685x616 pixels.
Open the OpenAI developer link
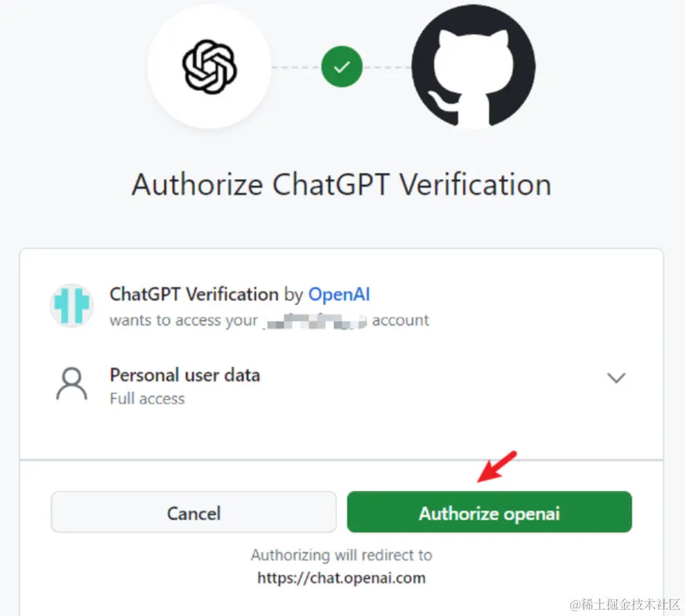click(339, 294)
